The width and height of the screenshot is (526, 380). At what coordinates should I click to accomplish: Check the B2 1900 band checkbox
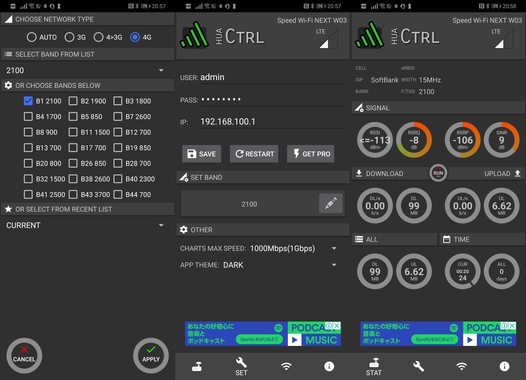(x=73, y=101)
